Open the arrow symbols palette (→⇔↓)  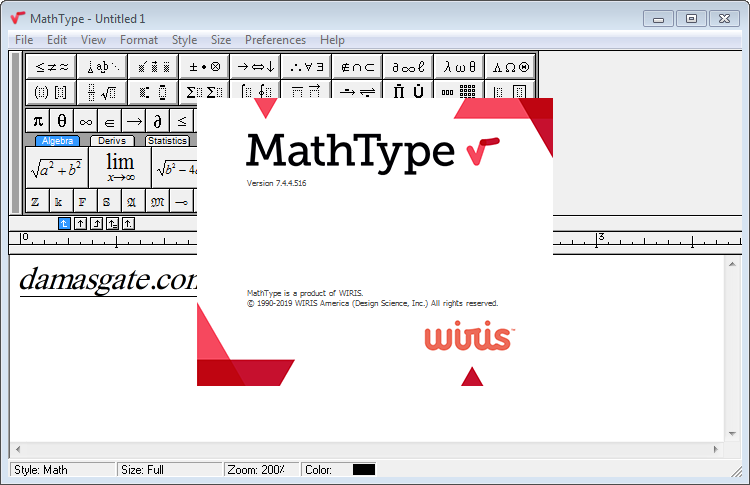coord(256,66)
